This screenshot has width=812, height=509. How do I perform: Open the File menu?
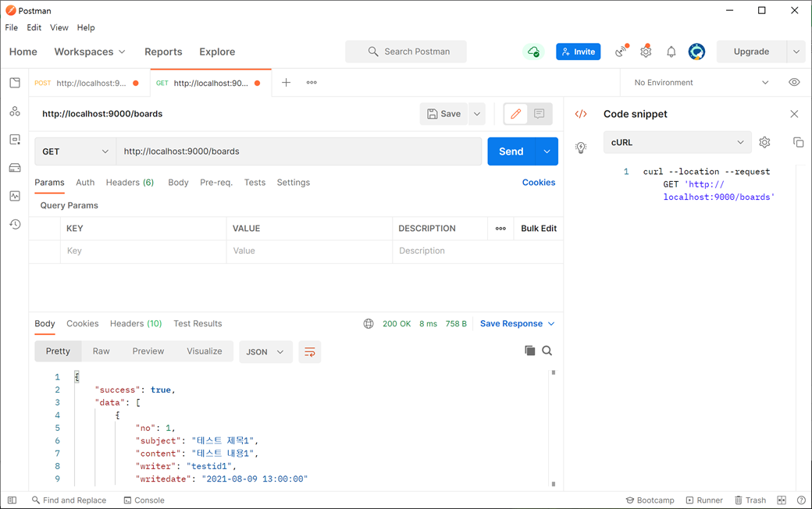tap(12, 27)
